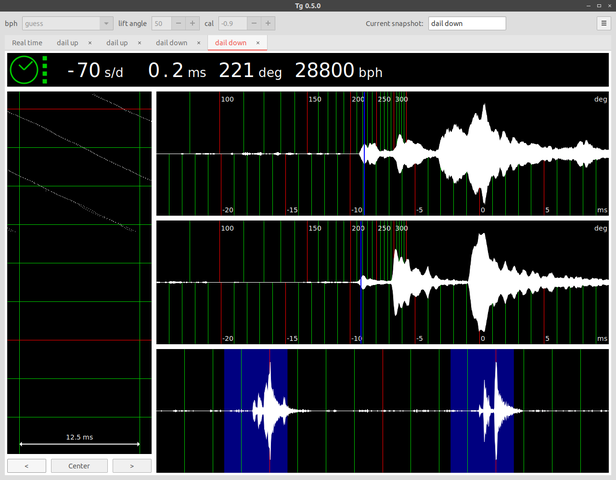Decrease cal value with minus button
The width and height of the screenshot is (616, 480).
click(254, 24)
